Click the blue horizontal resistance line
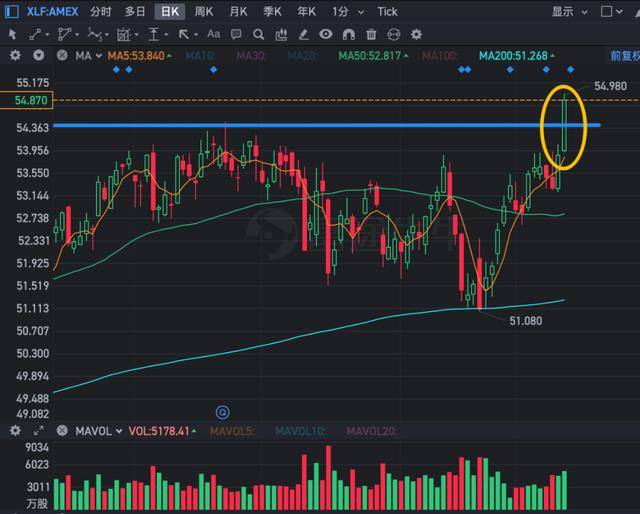 [300, 125]
